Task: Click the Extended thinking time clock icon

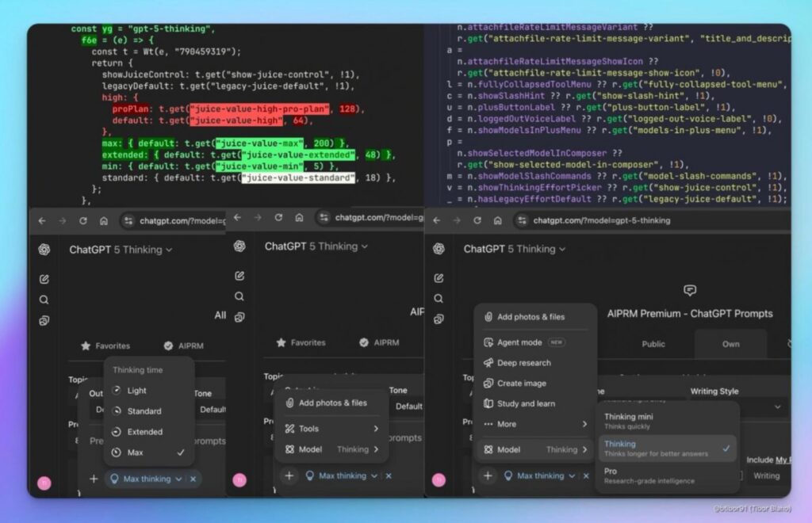Action: [117, 432]
